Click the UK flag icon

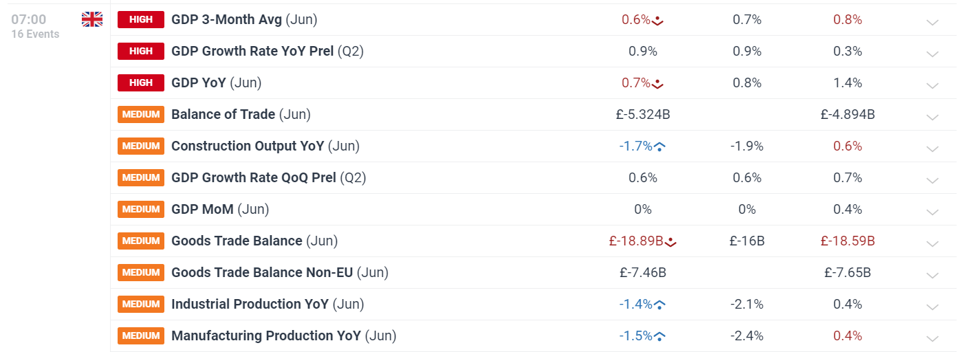[92, 19]
